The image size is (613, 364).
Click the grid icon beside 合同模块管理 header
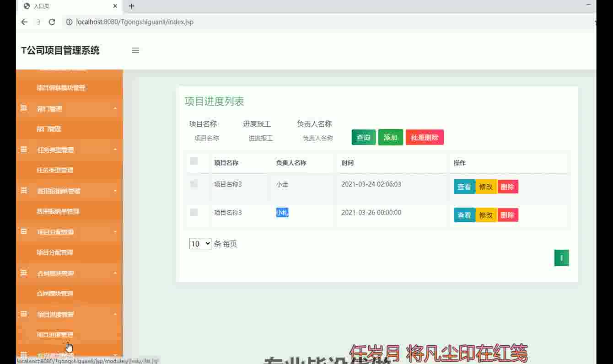(x=24, y=273)
